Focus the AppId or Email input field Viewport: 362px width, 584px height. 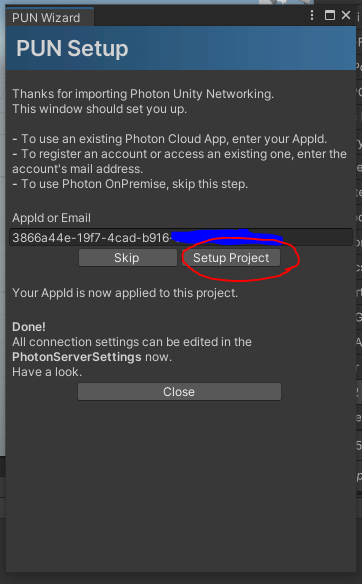click(x=181, y=237)
